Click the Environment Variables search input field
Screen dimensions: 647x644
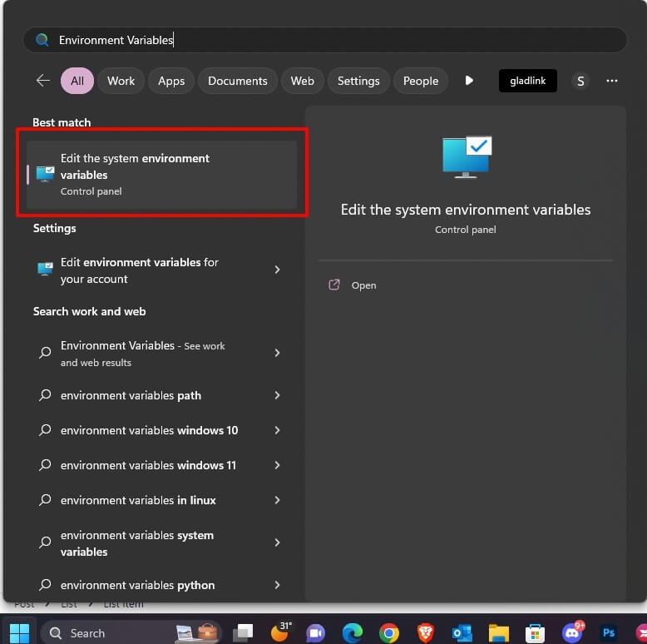click(325, 40)
